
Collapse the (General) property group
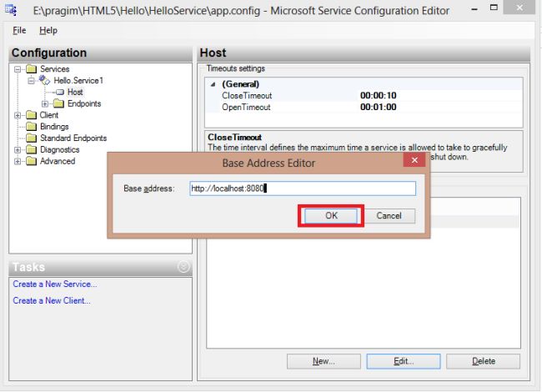(213, 84)
